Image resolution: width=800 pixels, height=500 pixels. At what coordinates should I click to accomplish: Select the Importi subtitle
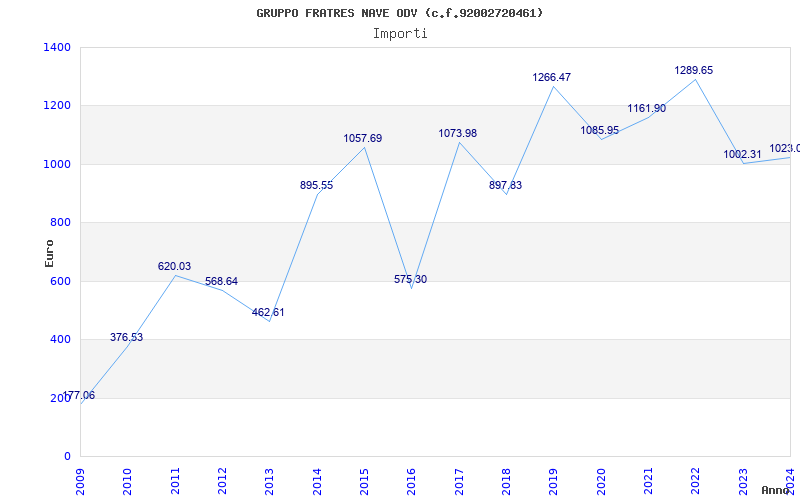click(400, 34)
